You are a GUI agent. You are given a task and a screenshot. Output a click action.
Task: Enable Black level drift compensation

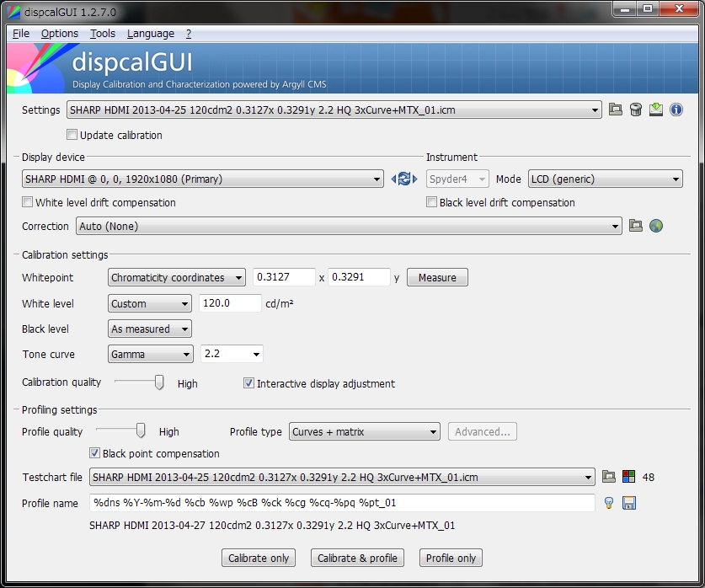(431, 202)
